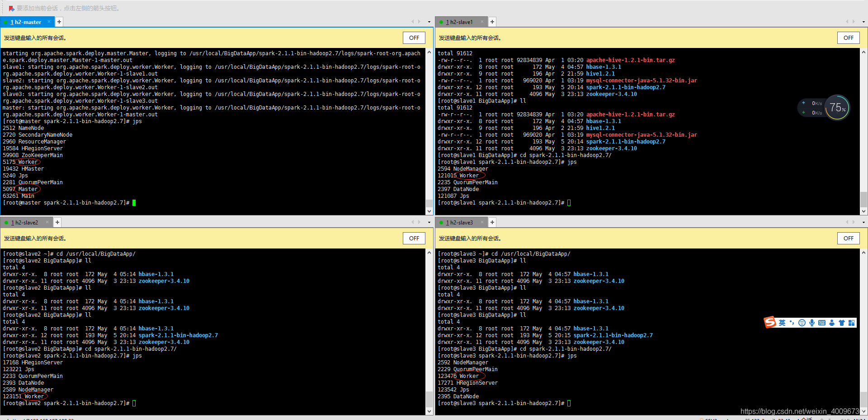Click the Sogou account person icon
The image size is (868, 420).
tap(832, 323)
